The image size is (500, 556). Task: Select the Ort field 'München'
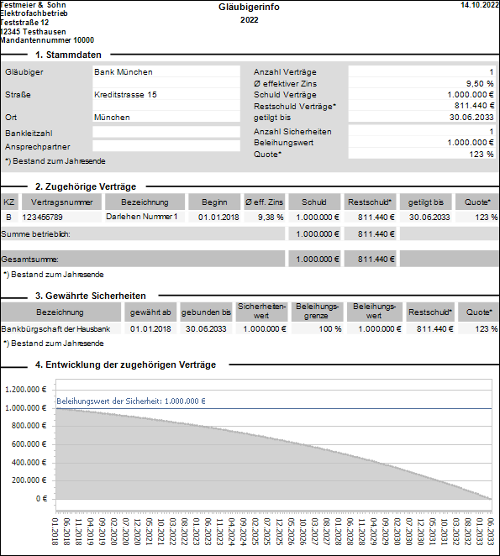tap(166, 117)
